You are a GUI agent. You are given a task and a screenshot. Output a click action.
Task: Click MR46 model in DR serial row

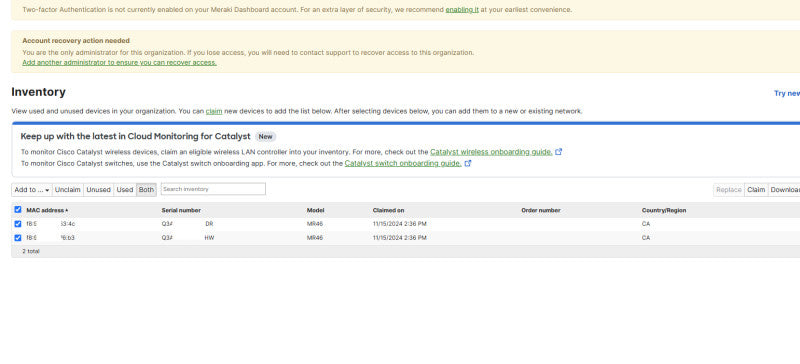coord(315,224)
